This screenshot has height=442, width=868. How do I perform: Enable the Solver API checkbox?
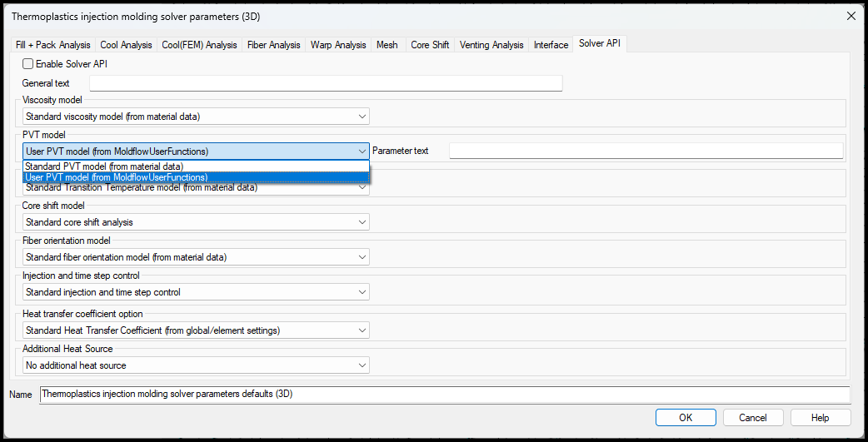[27, 63]
